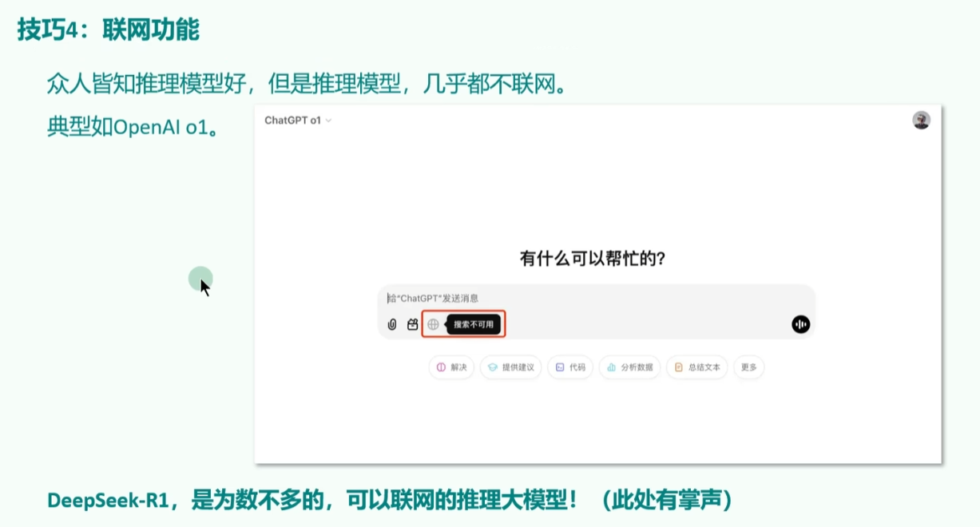The width and height of the screenshot is (980, 527).
Task: Open the toolbox icon beside paperclip
Action: [412, 324]
